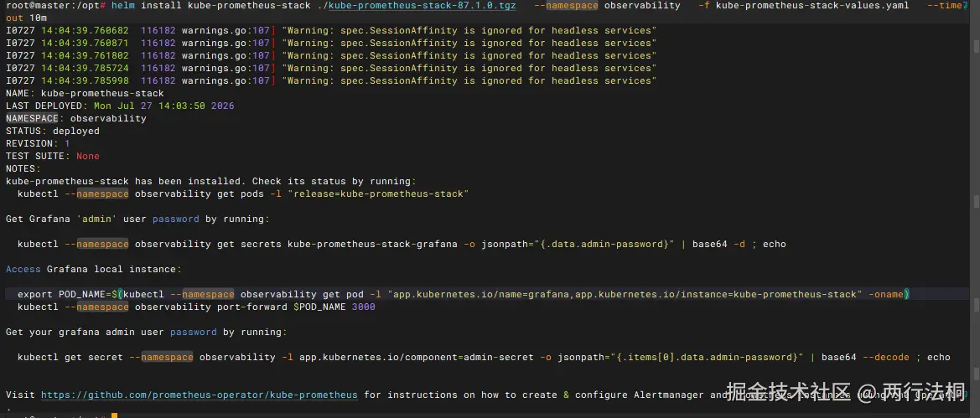Viewport: 980px width, 418px height.
Task: Click the 'export POD_NAME=' command line
Action: coord(463,294)
